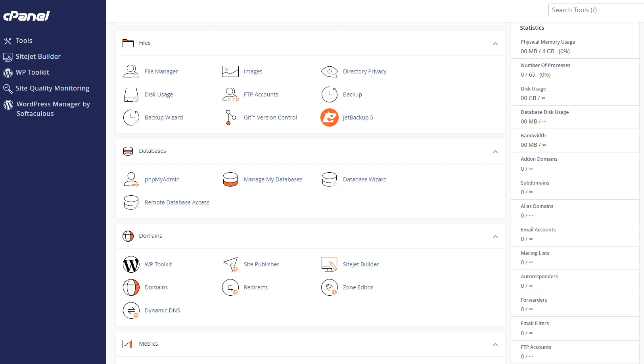Launch the Backup Wizard icon

[x=131, y=117]
